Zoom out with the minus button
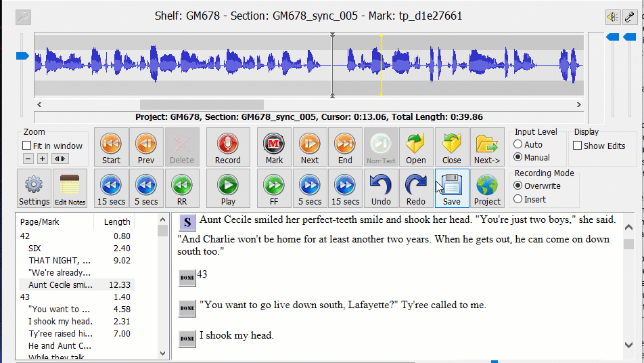The width and height of the screenshot is (644, 363). [28, 158]
